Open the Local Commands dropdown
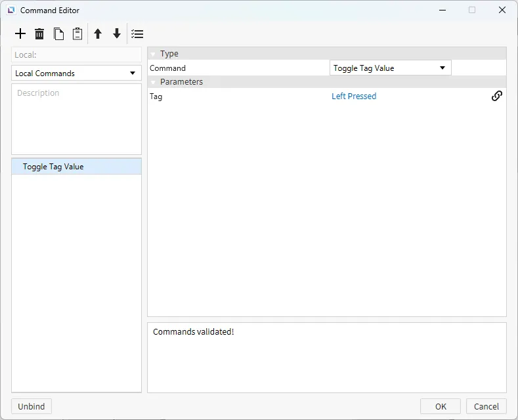The height and width of the screenshot is (420, 518). [x=76, y=73]
